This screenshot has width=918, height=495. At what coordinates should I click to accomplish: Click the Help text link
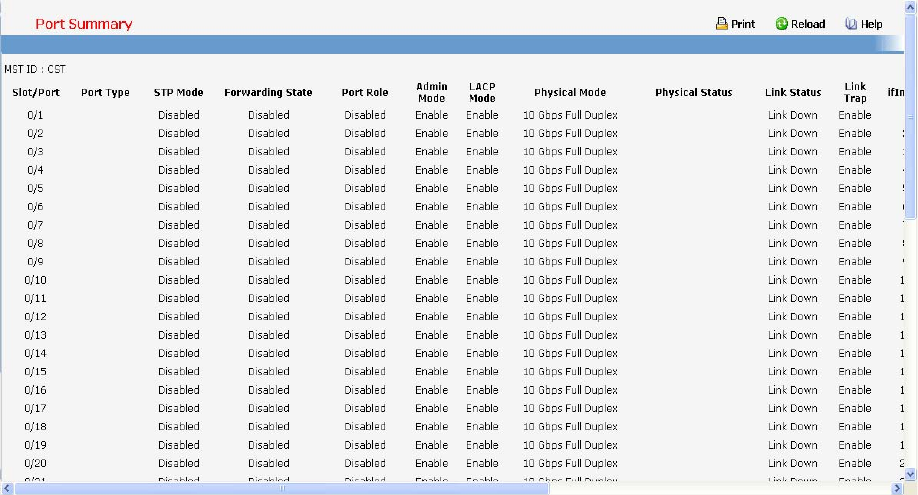click(872, 24)
